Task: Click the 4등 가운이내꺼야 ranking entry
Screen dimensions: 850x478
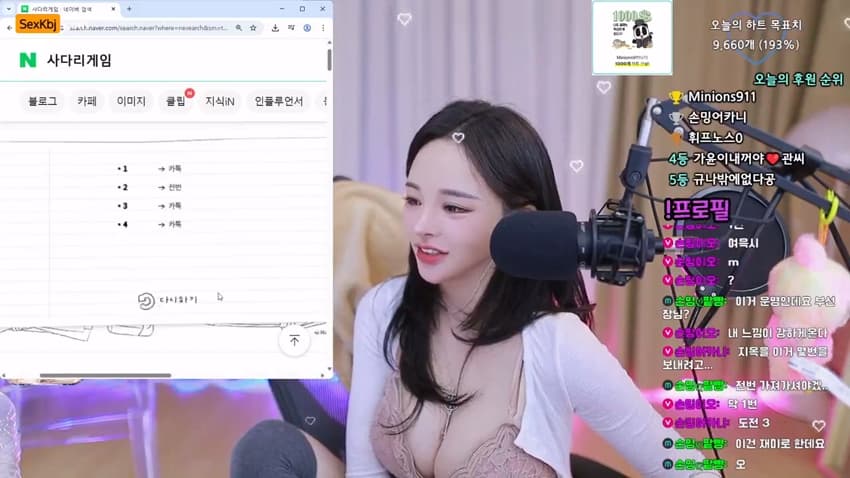Action: (737, 159)
